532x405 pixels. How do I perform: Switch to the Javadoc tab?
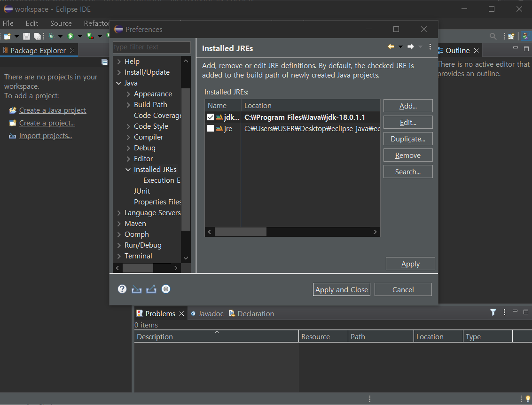coord(207,314)
